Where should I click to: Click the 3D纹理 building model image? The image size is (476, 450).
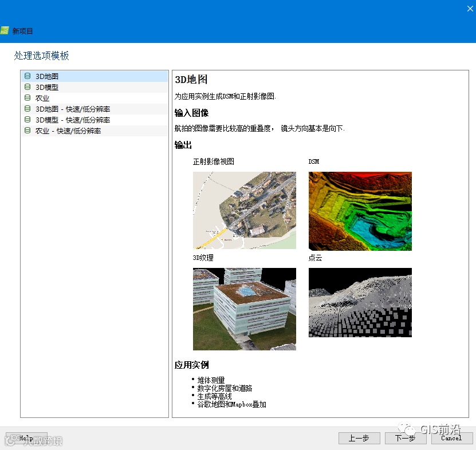tap(245, 309)
